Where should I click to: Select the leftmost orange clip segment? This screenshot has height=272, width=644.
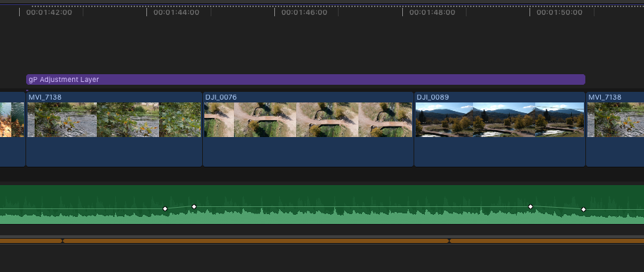point(31,241)
